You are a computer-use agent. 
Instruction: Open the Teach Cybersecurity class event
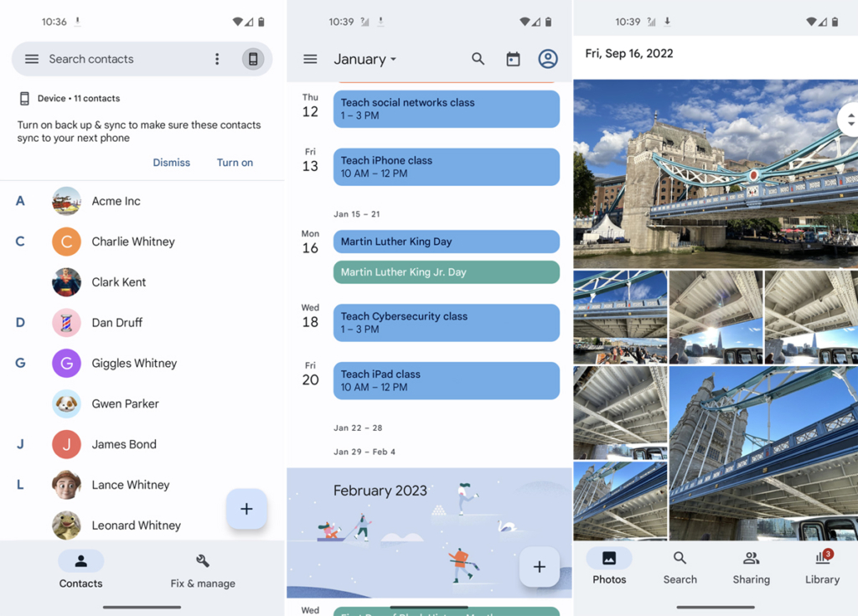[x=446, y=323]
